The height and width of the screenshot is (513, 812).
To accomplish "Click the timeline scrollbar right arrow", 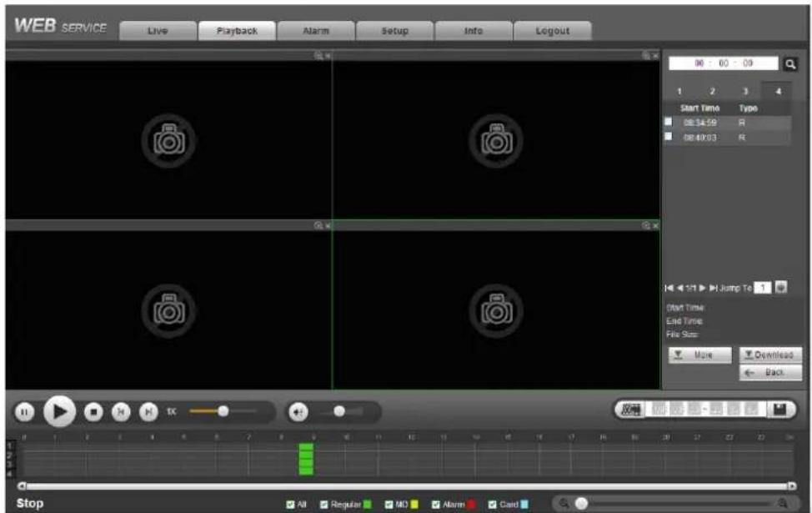I will tap(792, 486).
